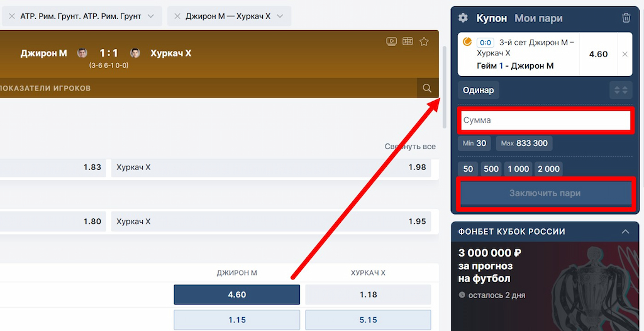
Task: Select the 1.18 odds under ХУРКАЧ Х
Action: point(368,295)
